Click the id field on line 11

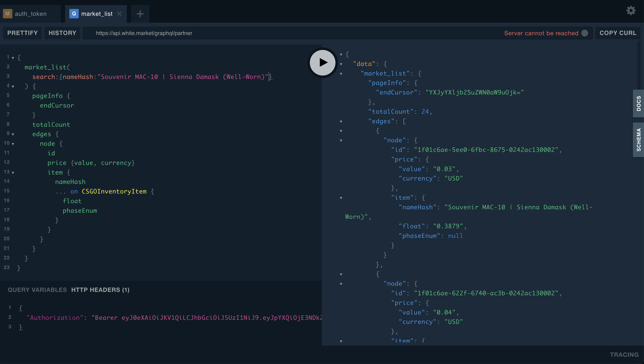[51, 153]
